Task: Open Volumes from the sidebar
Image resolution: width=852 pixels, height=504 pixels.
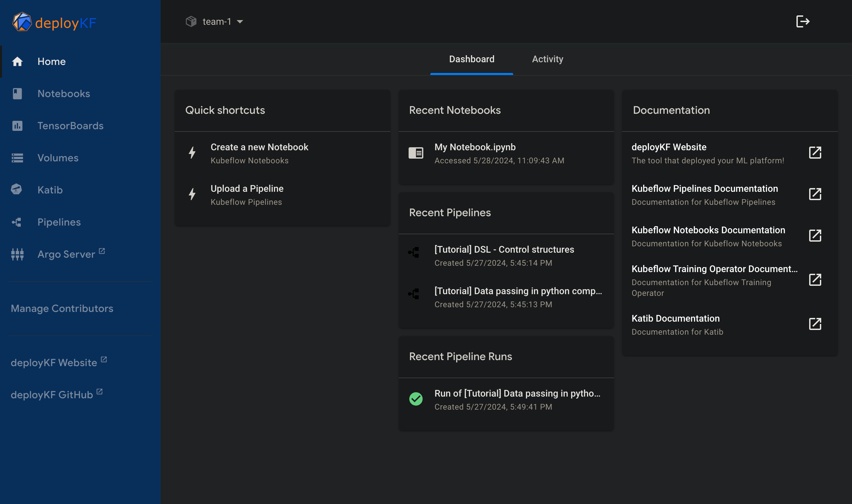Action: tap(80, 158)
